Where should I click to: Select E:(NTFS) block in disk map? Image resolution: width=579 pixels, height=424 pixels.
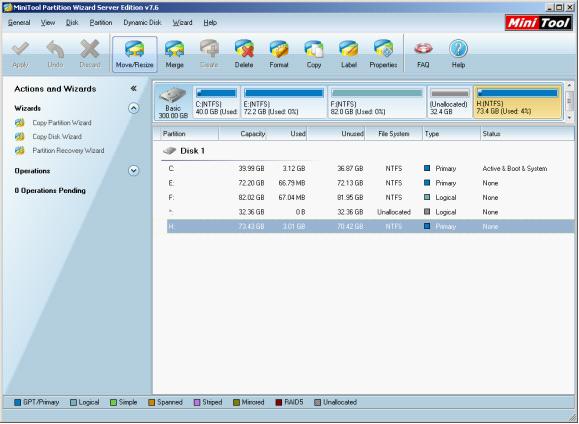(284, 102)
